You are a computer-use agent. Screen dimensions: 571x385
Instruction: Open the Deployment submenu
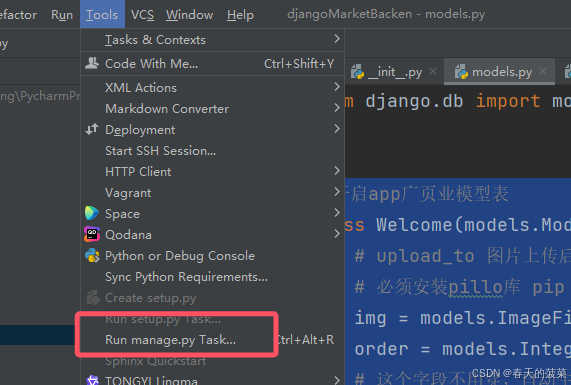pos(212,130)
